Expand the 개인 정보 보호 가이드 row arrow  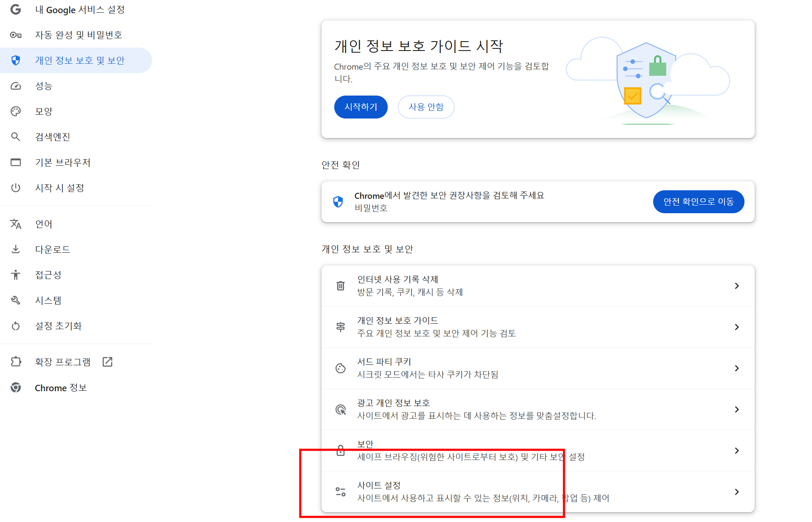point(737,327)
